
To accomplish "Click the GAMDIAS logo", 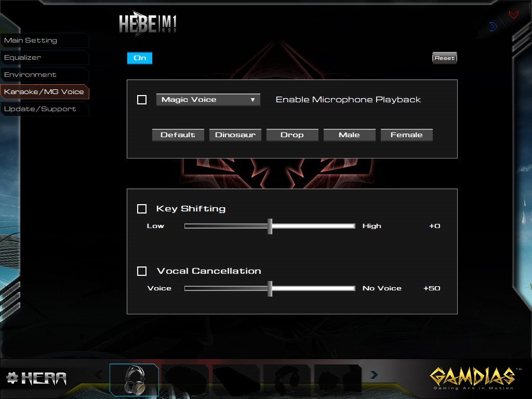I will [472, 377].
